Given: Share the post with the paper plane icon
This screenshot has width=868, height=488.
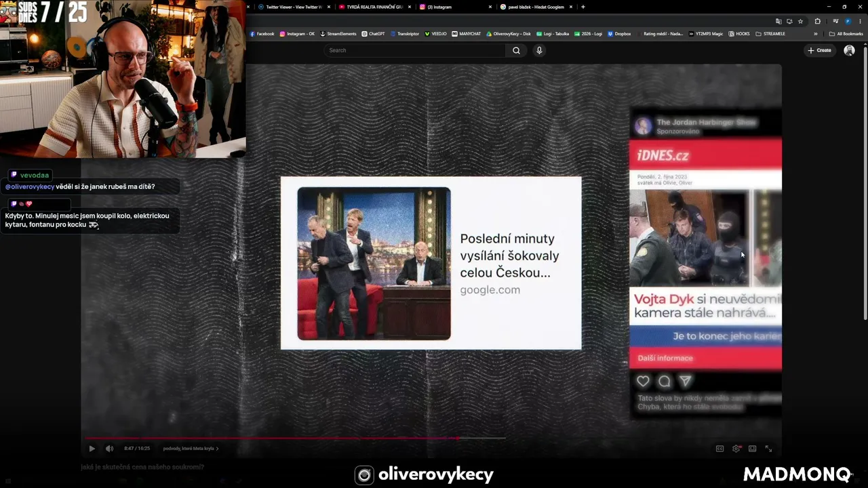Looking at the screenshot, I should (x=686, y=381).
